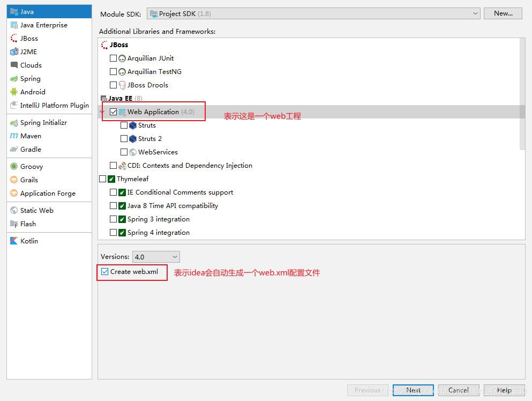
Task: Tick Java 8 Time API compatibility checkbox
Action: tap(114, 205)
